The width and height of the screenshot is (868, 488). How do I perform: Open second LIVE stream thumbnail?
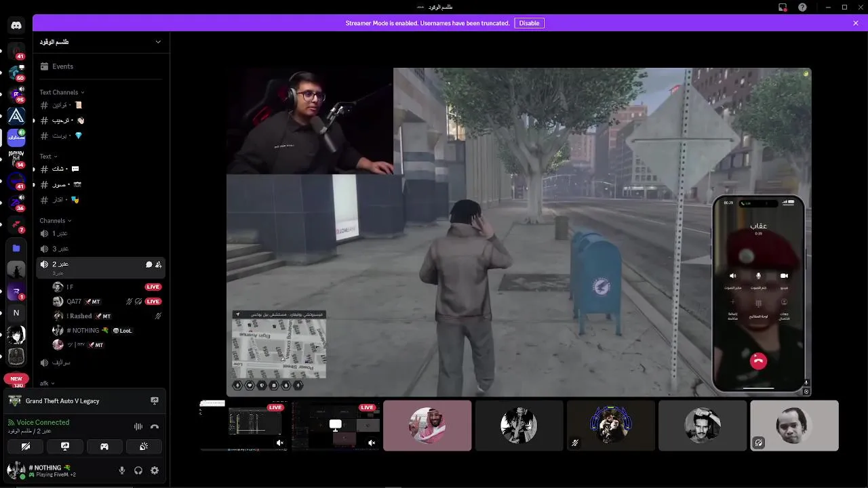click(336, 426)
